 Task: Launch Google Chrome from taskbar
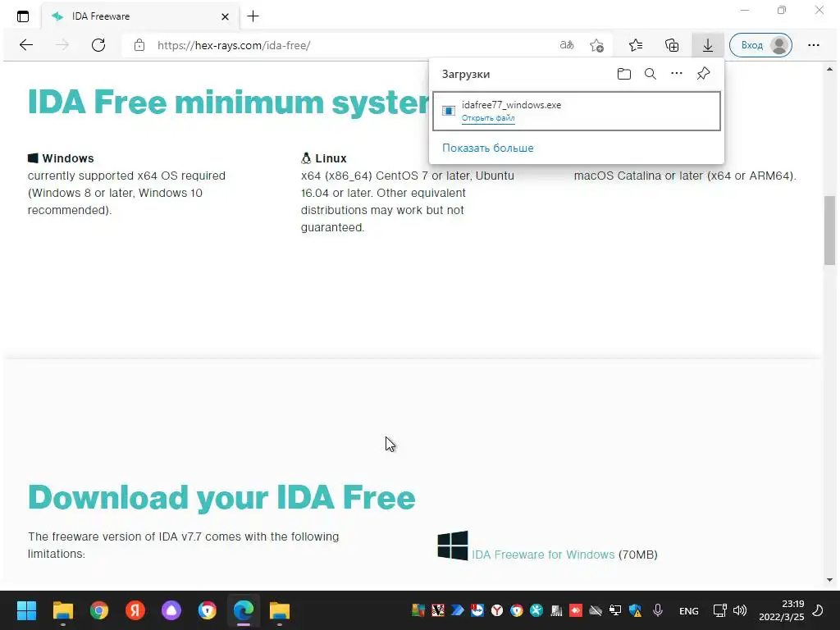point(99,610)
